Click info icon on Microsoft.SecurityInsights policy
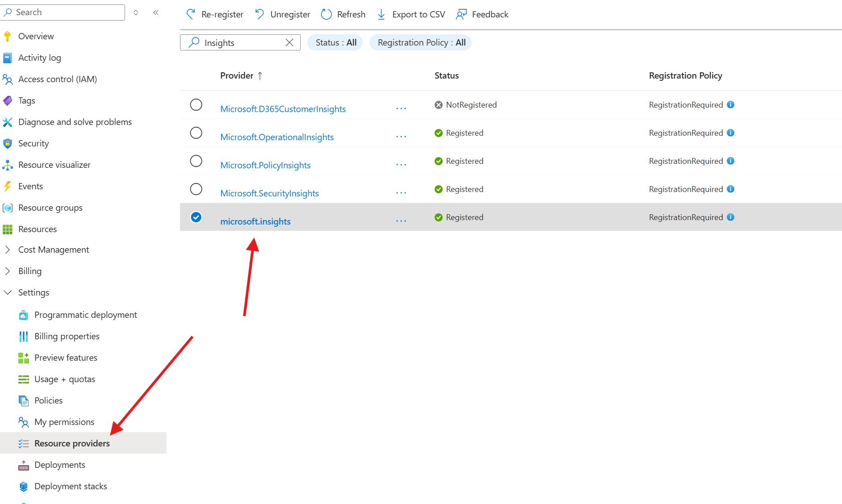The image size is (842, 504). [x=731, y=189]
